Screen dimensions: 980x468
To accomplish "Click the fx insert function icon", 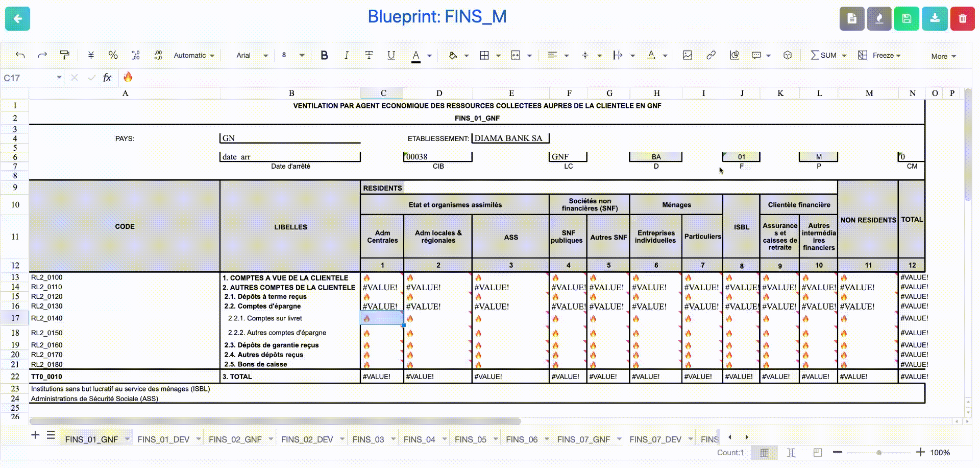I will pos(107,78).
